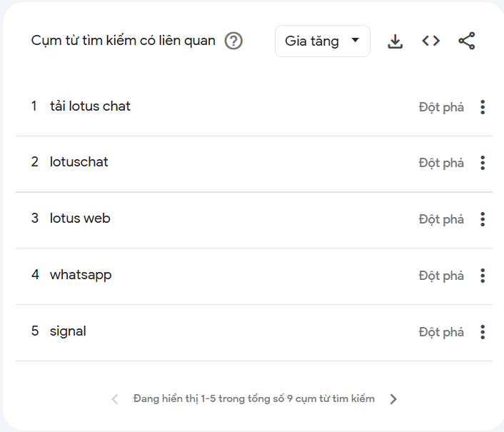
Task: Open more options for lotuschat
Action: [x=483, y=163]
